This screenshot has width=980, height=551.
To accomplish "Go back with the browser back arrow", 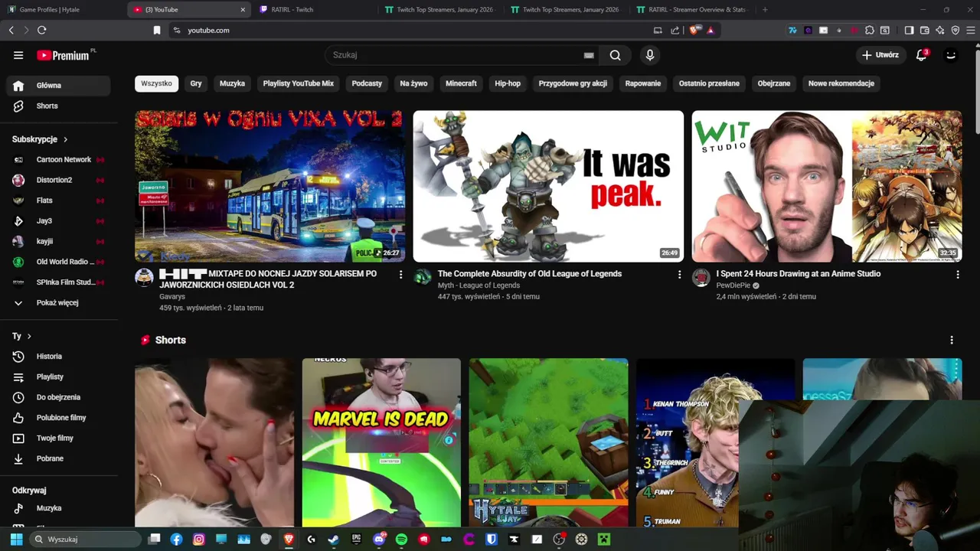I will [11, 30].
